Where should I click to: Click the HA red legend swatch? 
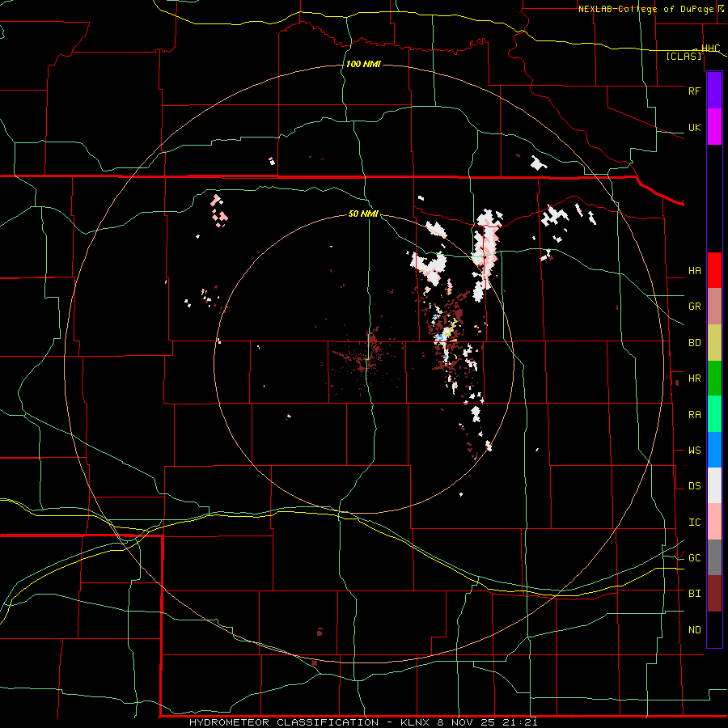(x=714, y=270)
